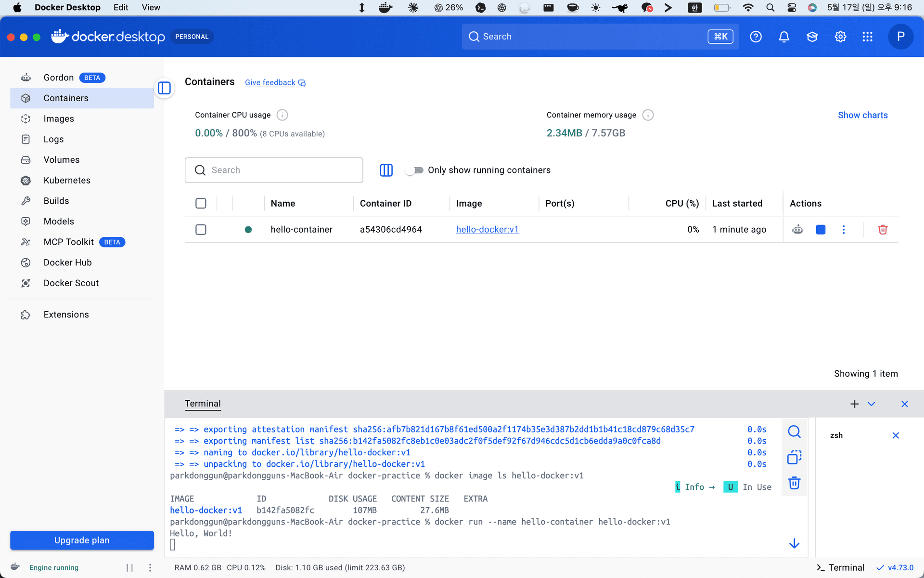The height and width of the screenshot is (578, 924).
Task: Focus the containers Search field
Action: coord(274,170)
